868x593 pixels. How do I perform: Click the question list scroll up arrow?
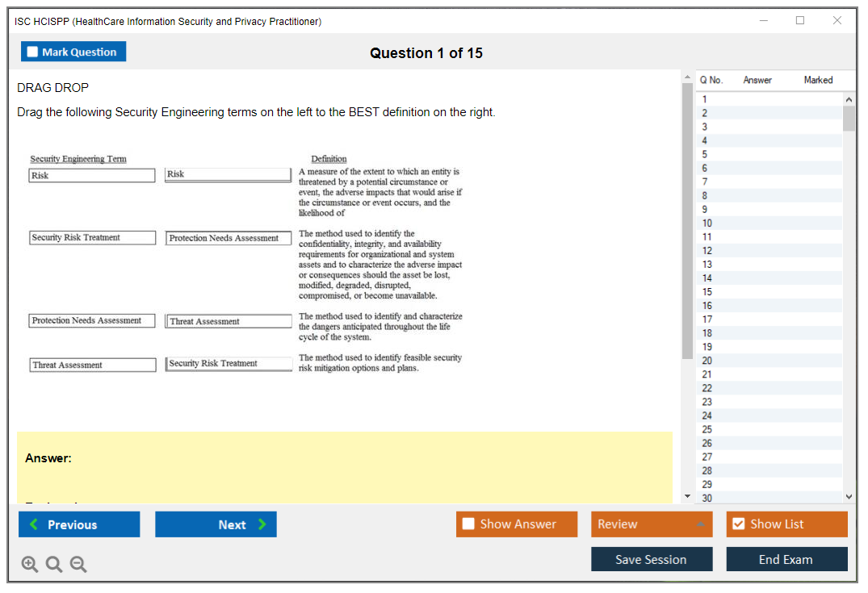pos(849,99)
